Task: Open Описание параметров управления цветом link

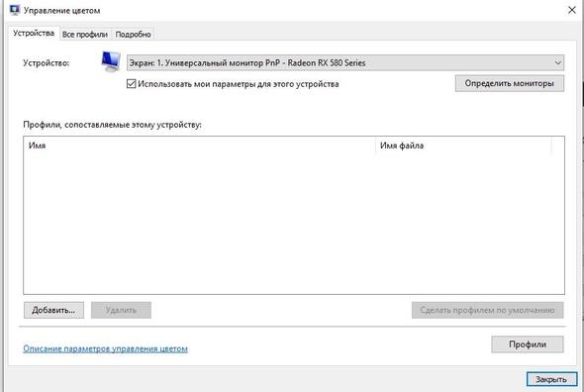Action: coord(105,348)
